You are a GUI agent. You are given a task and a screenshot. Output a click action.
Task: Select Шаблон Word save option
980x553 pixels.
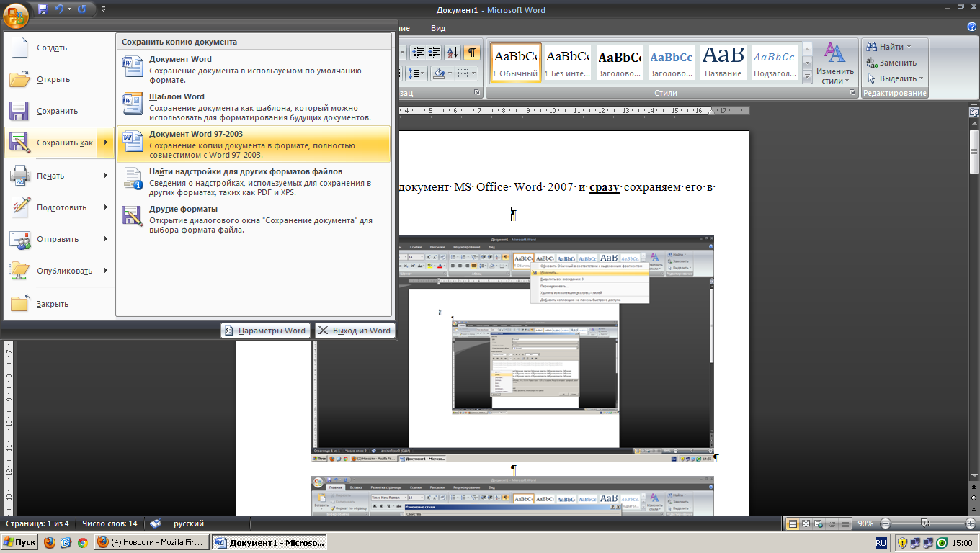coord(254,107)
